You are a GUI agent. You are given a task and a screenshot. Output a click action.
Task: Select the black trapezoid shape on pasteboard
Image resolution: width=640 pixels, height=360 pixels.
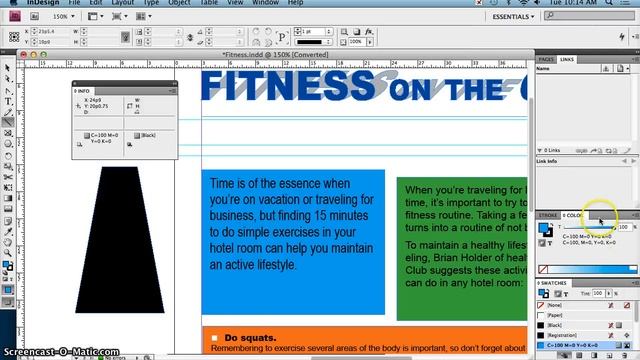coord(120,240)
